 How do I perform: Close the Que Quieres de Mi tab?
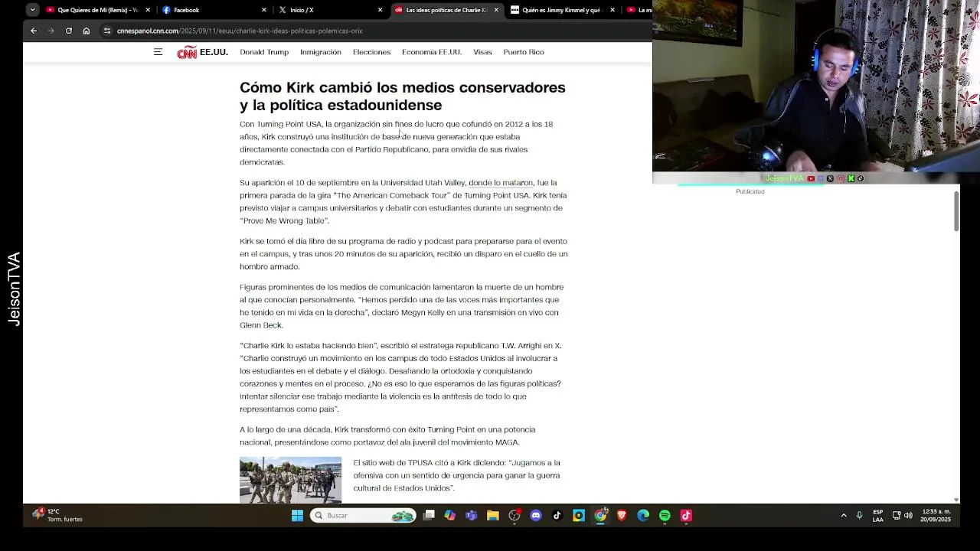click(x=148, y=10)
